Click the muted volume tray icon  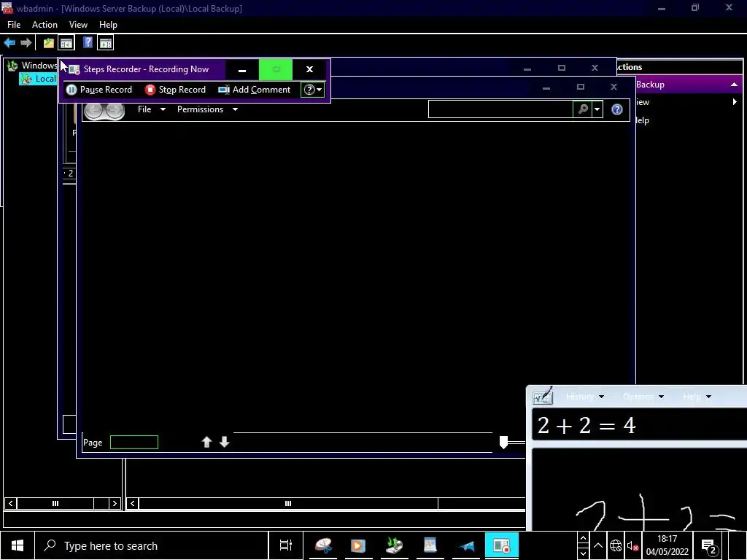pyautogui.click(x=632, y=545)
